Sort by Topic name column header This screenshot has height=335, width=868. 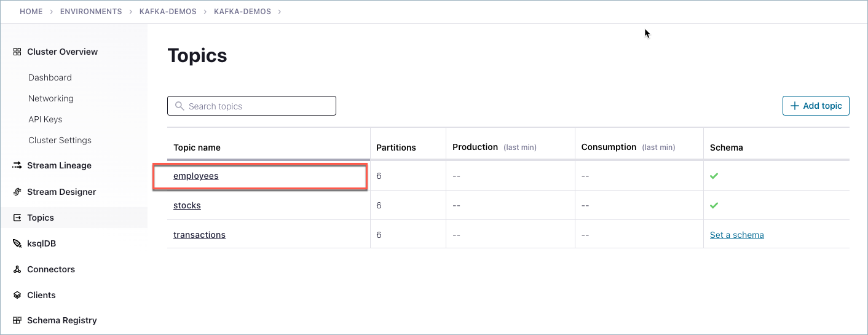click(197, 148)
